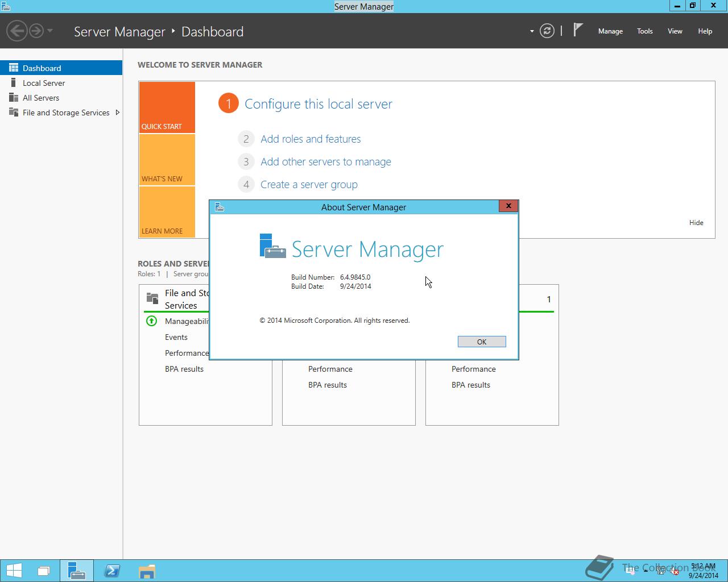The height and width of the screenshot is (582, 728).
Task: Open the navigation history dropdown arrow
Action: tap(50, 31)
